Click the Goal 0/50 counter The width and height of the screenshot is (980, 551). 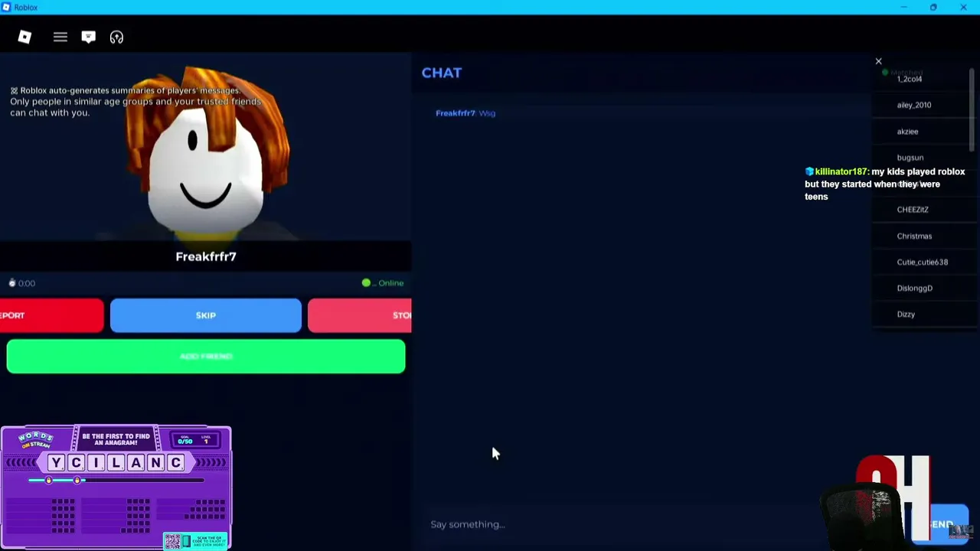(x=185, y=439)
